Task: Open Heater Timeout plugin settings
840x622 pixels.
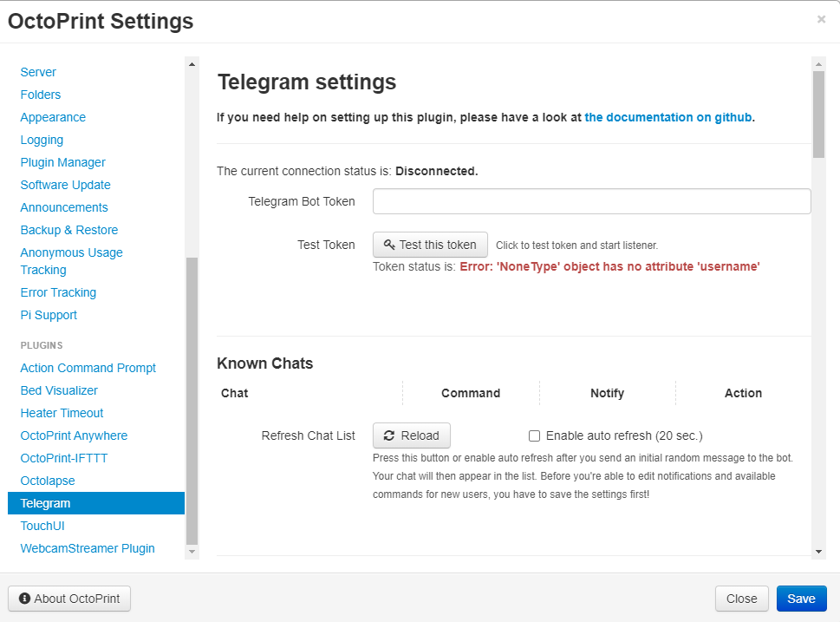Action: pyautogui.click(x=62, y=413)
